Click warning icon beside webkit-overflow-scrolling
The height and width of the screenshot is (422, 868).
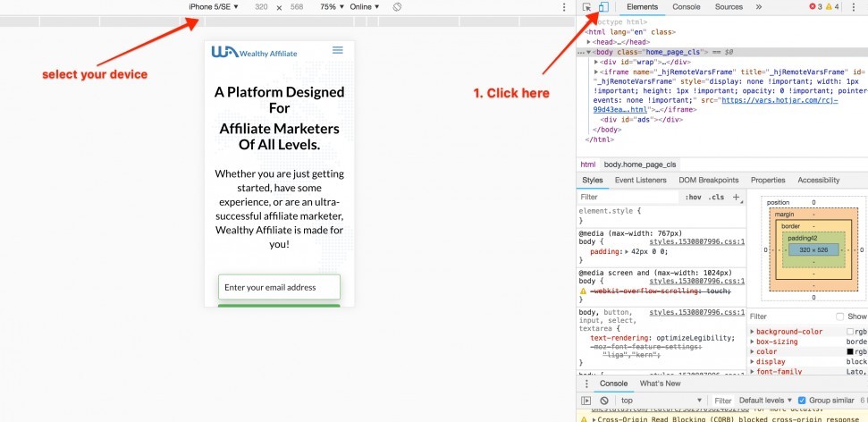tap(583, 291)
